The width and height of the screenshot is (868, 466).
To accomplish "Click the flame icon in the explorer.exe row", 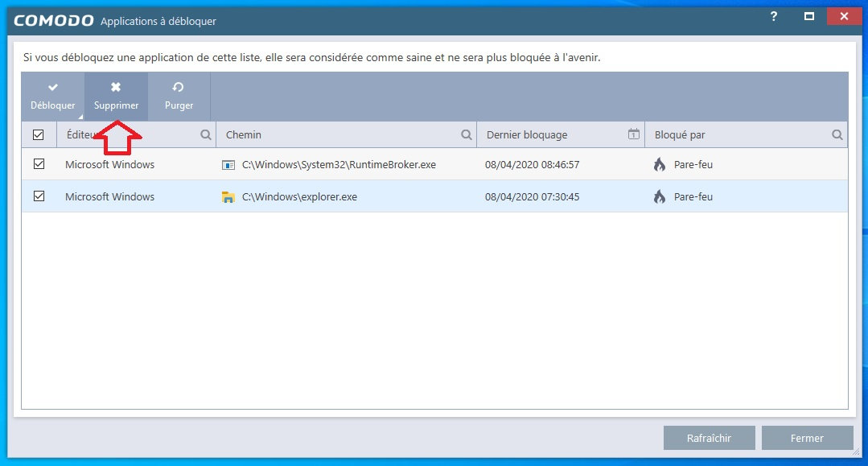I will pos(660,196).
